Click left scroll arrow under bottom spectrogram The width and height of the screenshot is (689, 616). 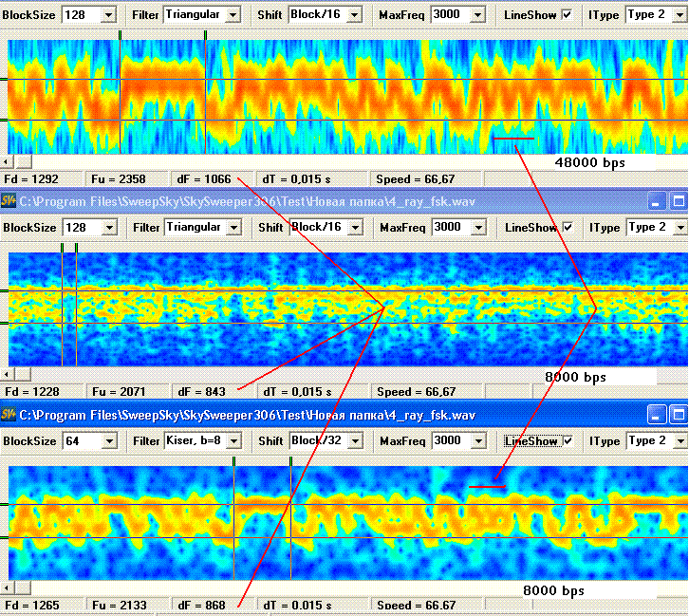6,588
